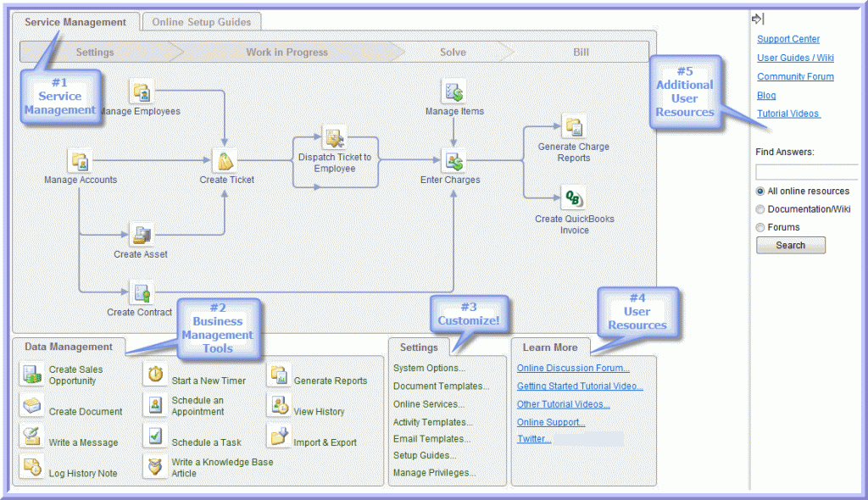Open the Create QuickBooks Invoice icon

pyautogui.click(x=574, y=197)
